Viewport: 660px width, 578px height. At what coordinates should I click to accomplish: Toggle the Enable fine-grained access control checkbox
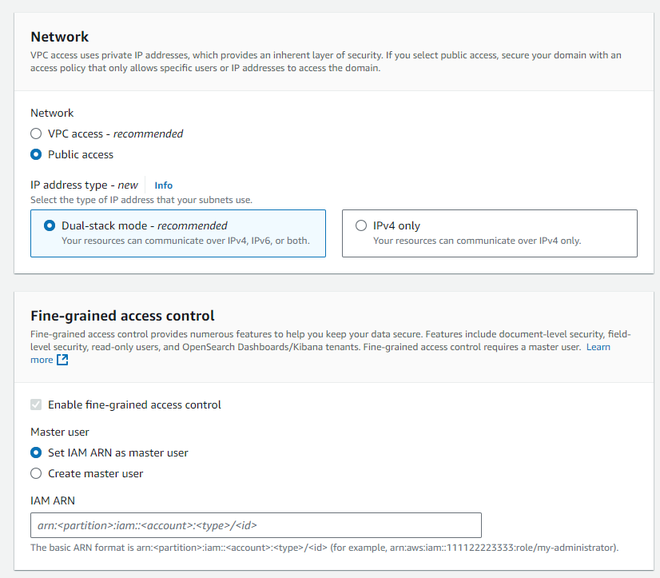tap(37, 405)
